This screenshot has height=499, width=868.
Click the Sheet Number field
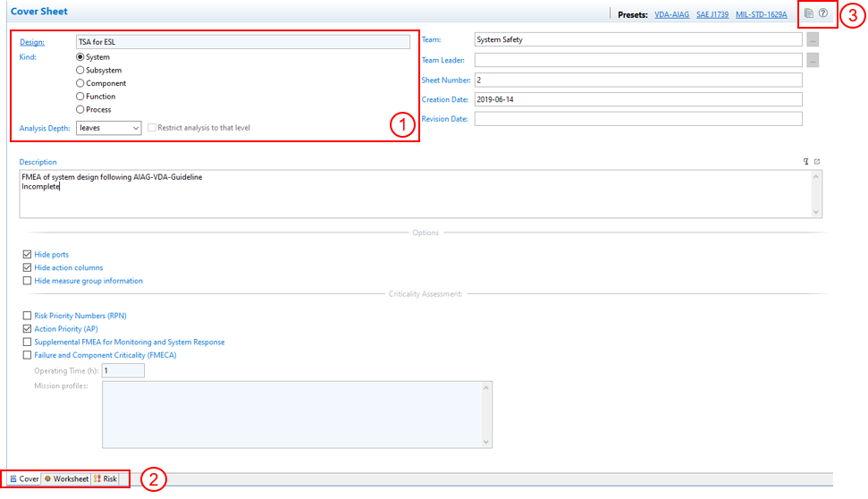[x=638, y=80]
